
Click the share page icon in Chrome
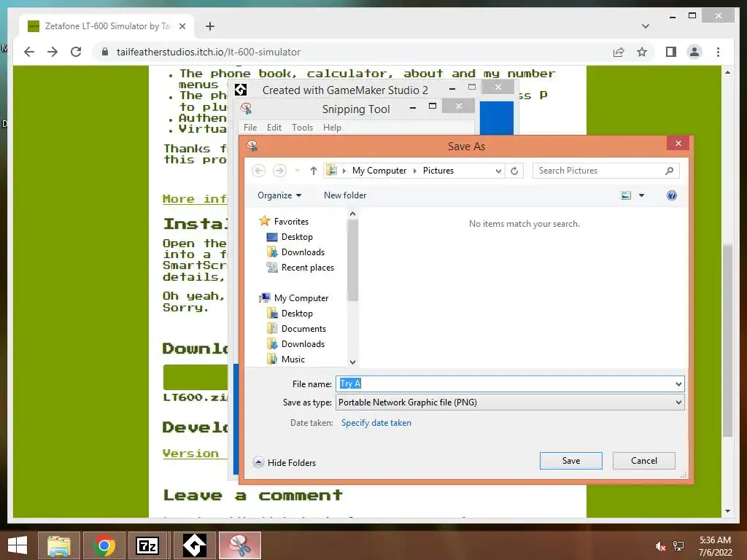point(619,52)
